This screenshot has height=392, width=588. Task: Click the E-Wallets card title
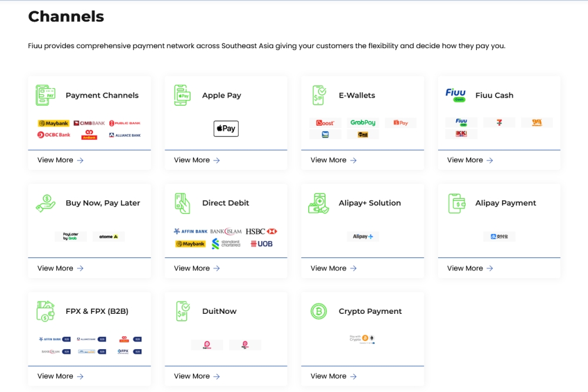point(357,95)
